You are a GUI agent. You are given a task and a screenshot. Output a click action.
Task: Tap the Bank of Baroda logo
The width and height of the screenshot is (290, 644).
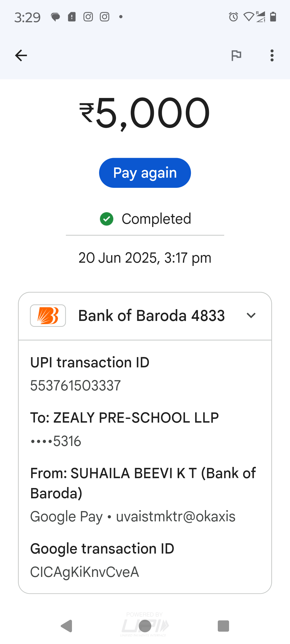pyautogui.click(x=48, y=316)
